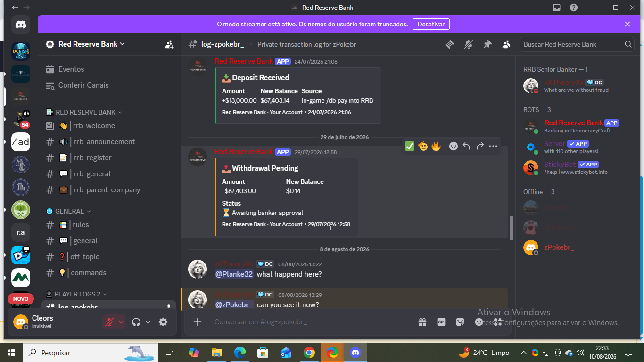
Task: Open more options on Withdrawal message
Action: tap(493, 146)
